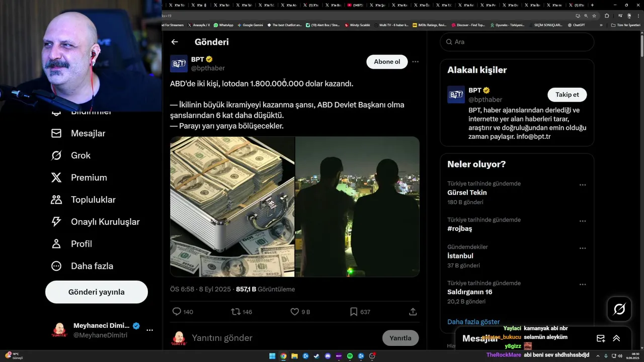Open İstanbul trending topic

460,256
